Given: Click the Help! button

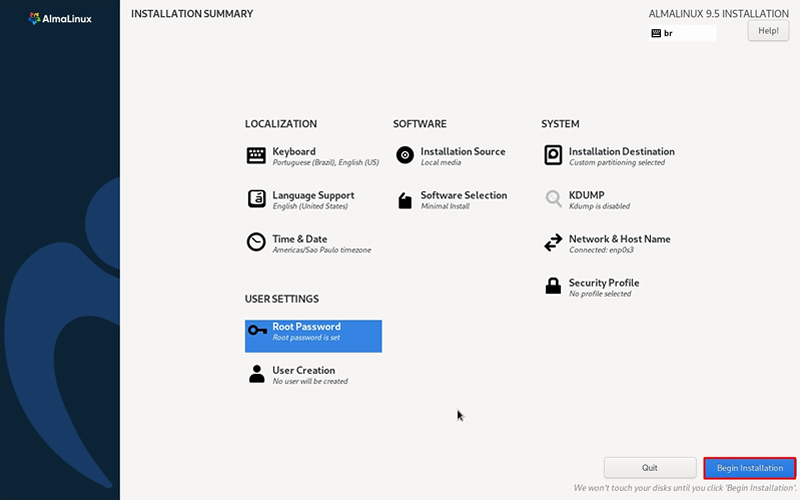Looking at the screenshot, I should pyautogui.click(x=768, y=31).
